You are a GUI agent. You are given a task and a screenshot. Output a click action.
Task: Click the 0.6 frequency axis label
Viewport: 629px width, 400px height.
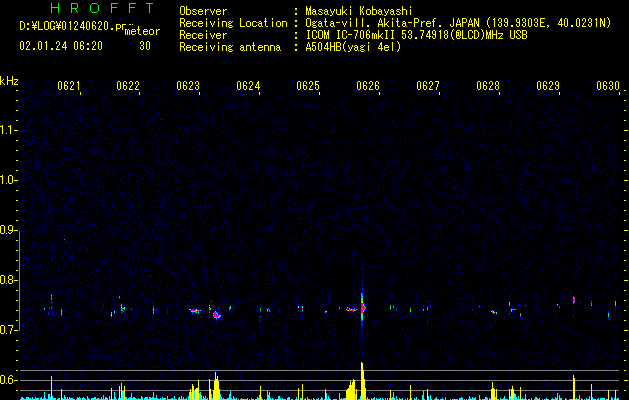pyautogui.click(x=7, y=380)
